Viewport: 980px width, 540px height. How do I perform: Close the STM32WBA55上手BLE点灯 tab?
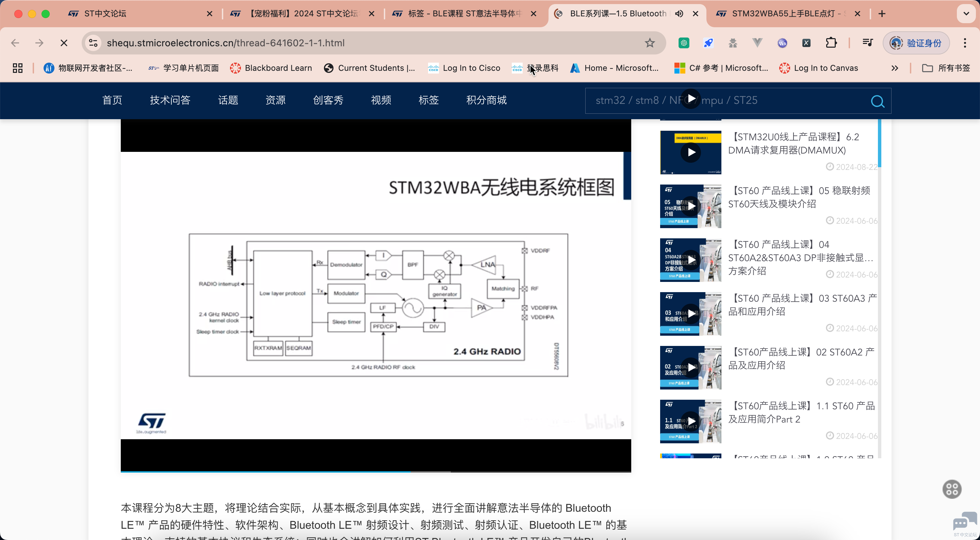click(x=857, y=14)
